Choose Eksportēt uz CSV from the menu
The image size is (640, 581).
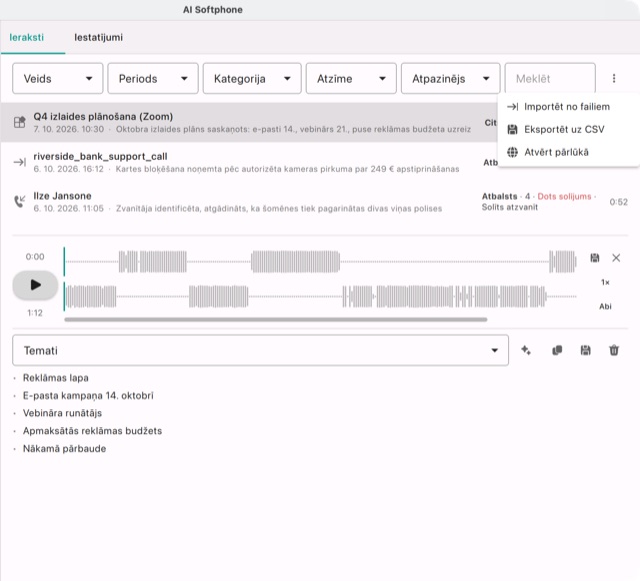coord(568,129)
